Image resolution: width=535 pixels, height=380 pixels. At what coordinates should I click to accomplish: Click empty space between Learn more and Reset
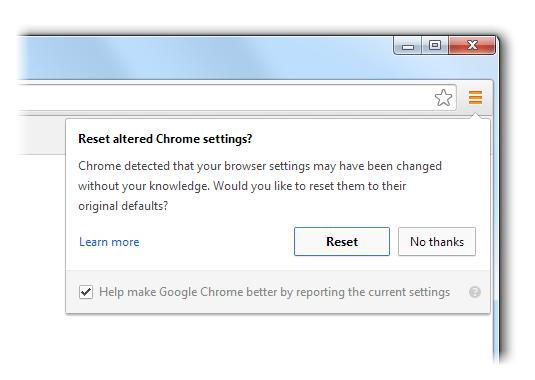[x=217, y=242]
